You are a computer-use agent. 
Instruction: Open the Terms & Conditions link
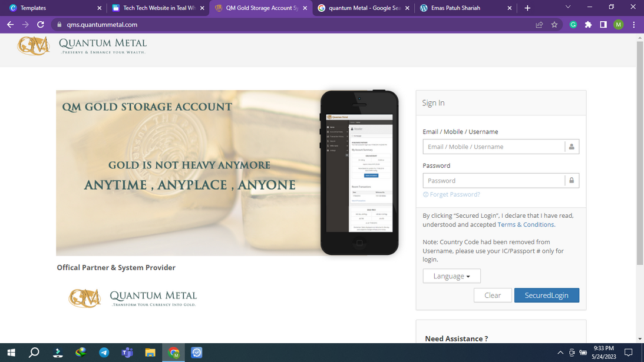click(526, 224)
